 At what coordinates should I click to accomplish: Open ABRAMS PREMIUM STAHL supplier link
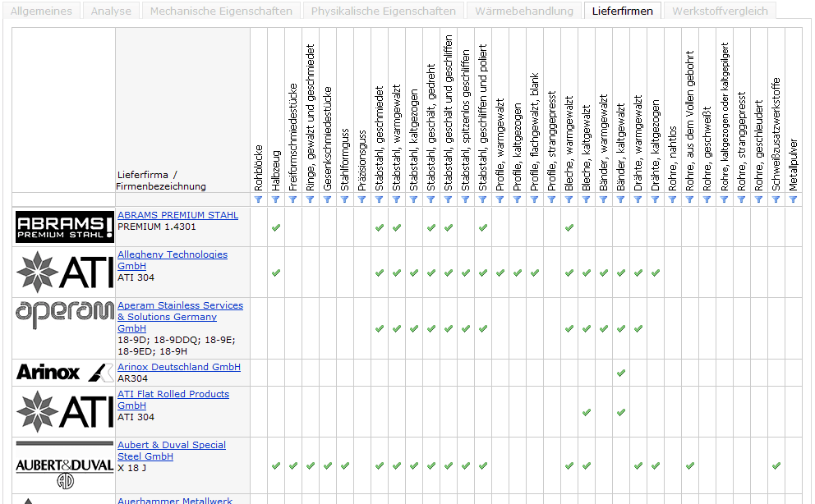(x=177, y=215)
